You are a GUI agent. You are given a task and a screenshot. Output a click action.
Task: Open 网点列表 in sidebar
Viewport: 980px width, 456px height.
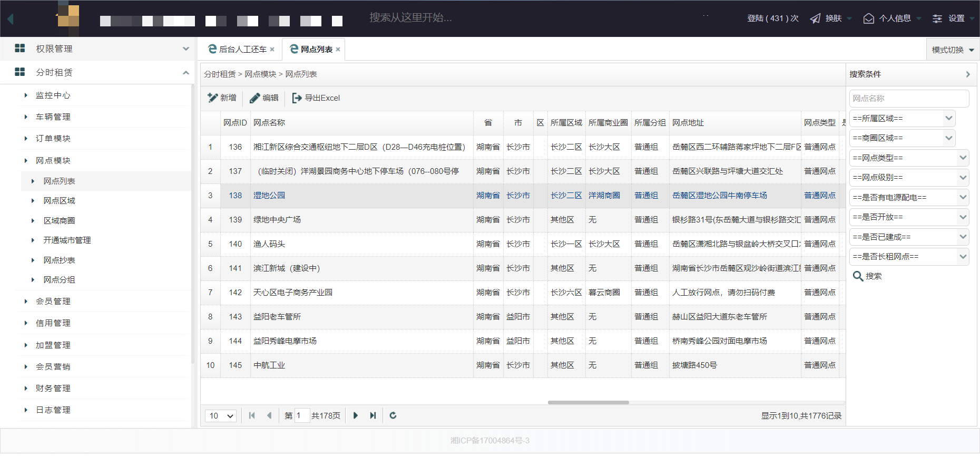coord(59,181)
